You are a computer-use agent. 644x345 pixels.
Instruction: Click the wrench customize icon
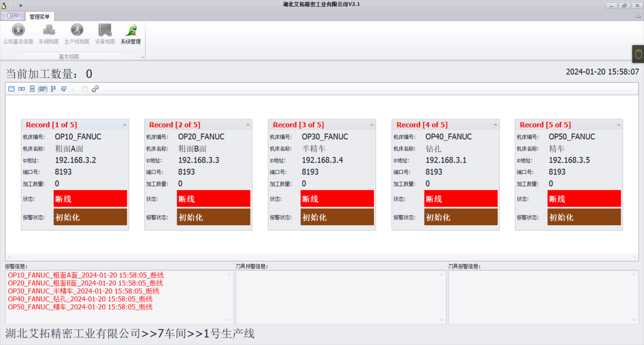pos(95,89)
